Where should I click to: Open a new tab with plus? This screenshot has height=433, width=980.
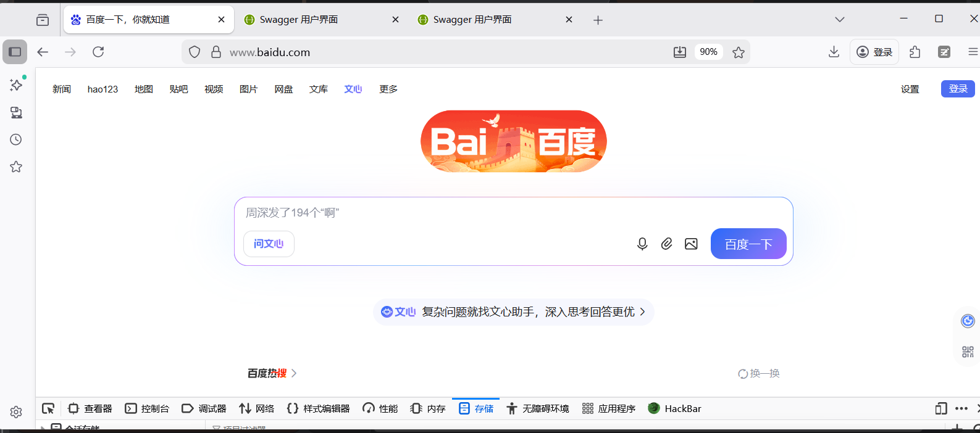(x=598, y=20)
